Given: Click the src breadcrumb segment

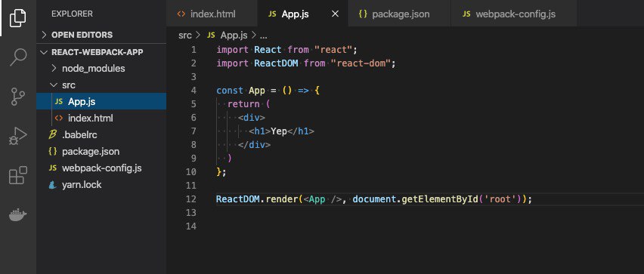Looking at the screenshot, I should [185, 35].
